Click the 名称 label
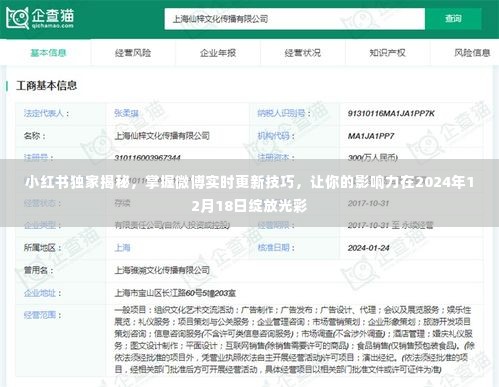The image size is (499, 387). [x=34, y=136]
